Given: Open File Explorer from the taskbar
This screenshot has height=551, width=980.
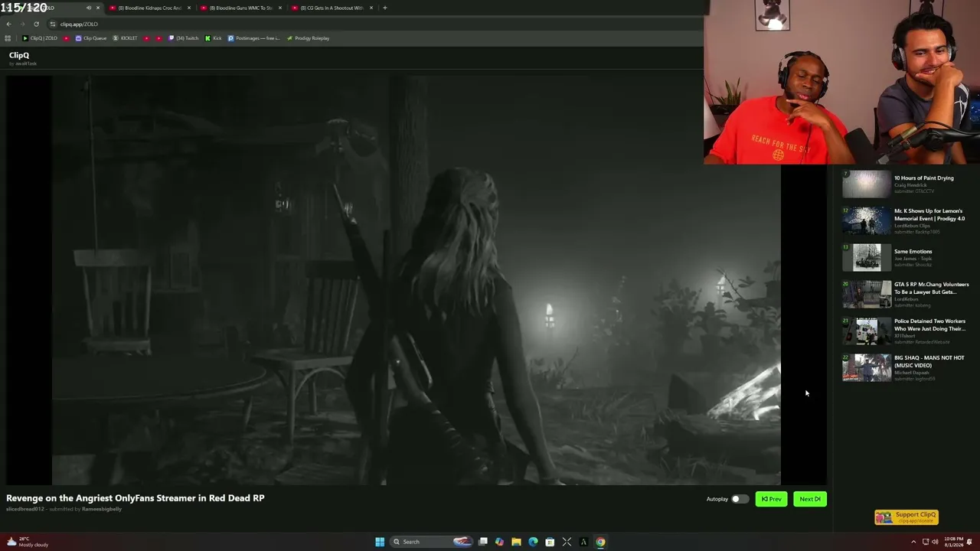Looking at the screenshot, I should pyautogui.click(x=516, y=542).
